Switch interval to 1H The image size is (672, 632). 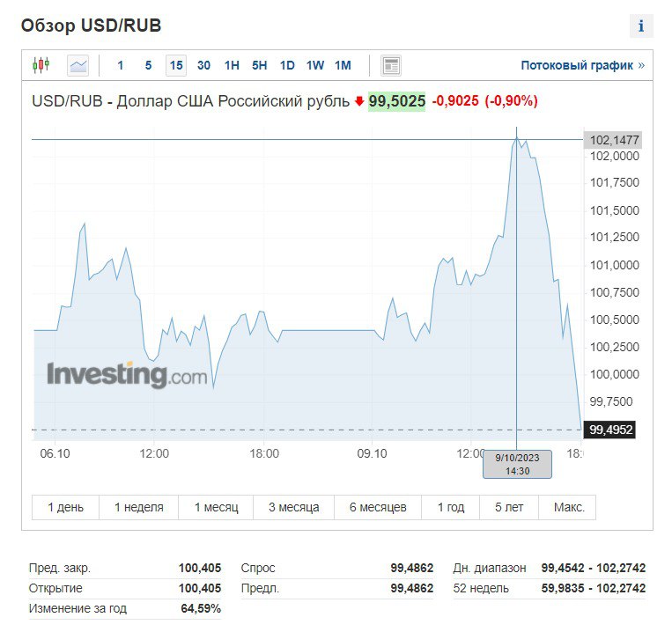click(232, 65)
